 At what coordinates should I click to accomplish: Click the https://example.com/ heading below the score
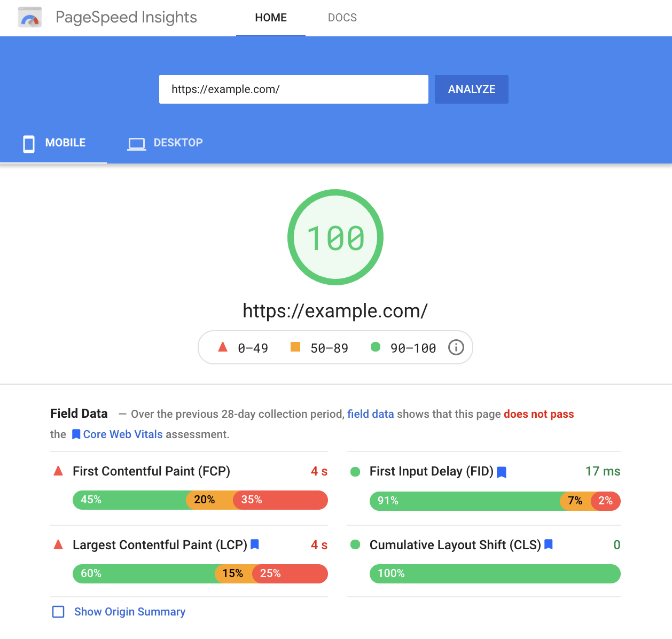[335, 311]
